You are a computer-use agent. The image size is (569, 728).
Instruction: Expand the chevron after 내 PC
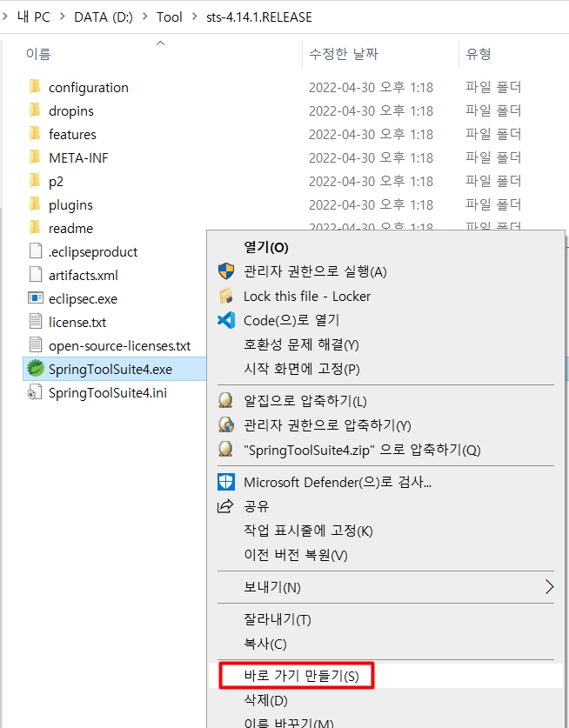tap(62, 17)
